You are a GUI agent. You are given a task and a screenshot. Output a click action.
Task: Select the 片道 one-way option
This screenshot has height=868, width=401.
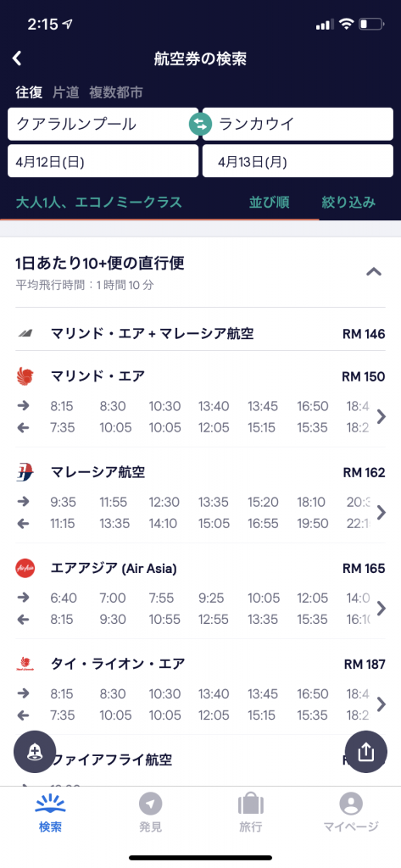[66, 92]
